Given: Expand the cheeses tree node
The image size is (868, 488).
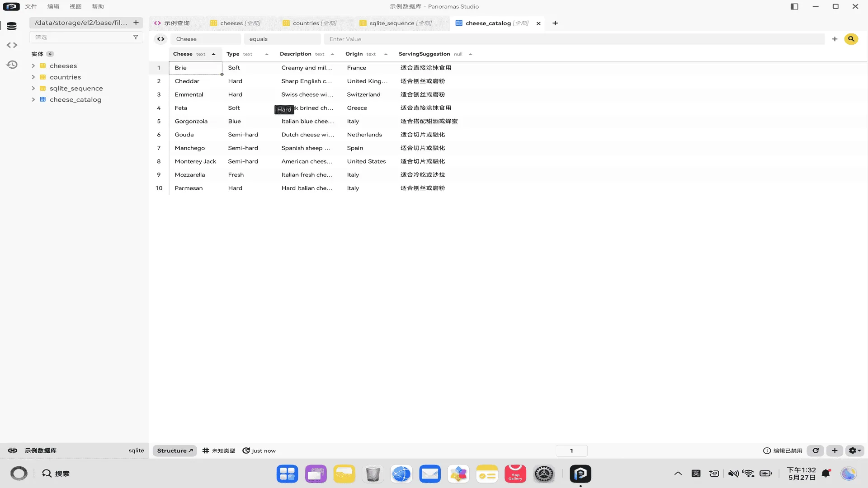Looking at the screenshot, I should (x=33, y=66).
